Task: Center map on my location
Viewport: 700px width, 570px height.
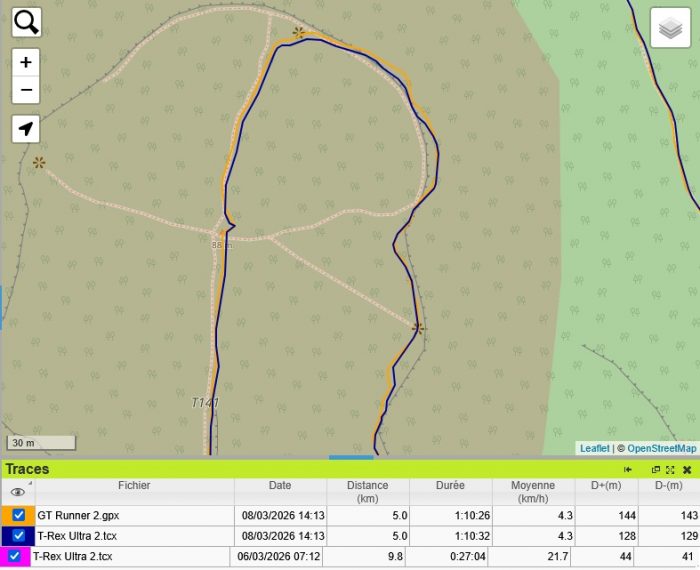Action: 26,129
